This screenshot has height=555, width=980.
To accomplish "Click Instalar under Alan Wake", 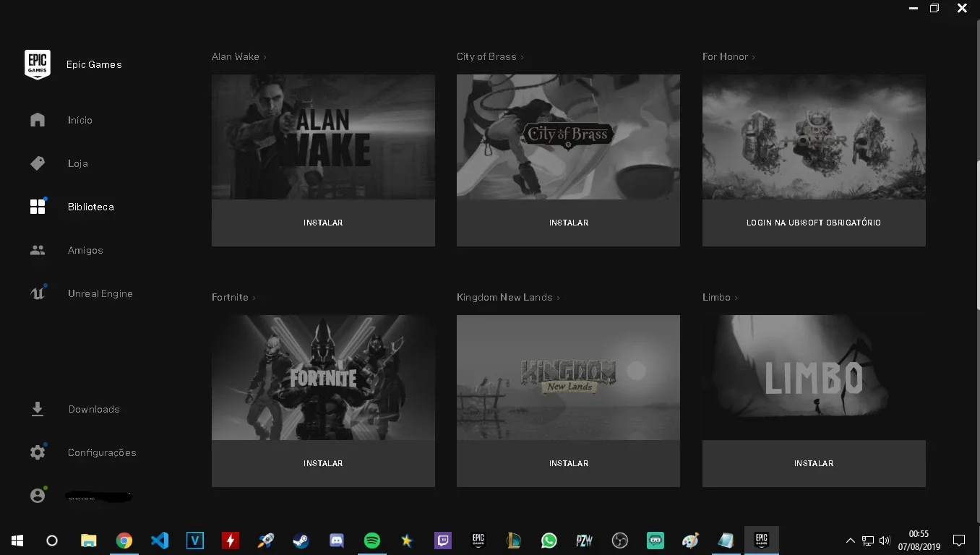I will pyautogui.click(x=323, y=223).
